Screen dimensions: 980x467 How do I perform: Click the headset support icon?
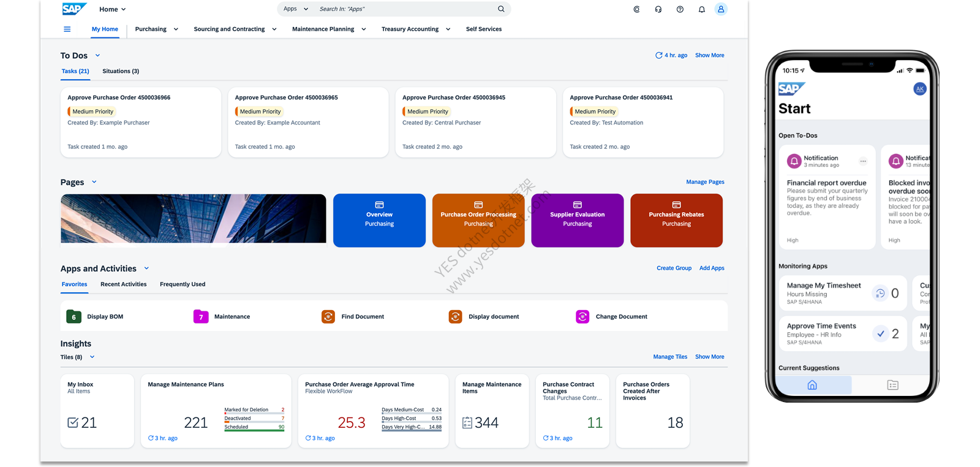pos(658,9)
